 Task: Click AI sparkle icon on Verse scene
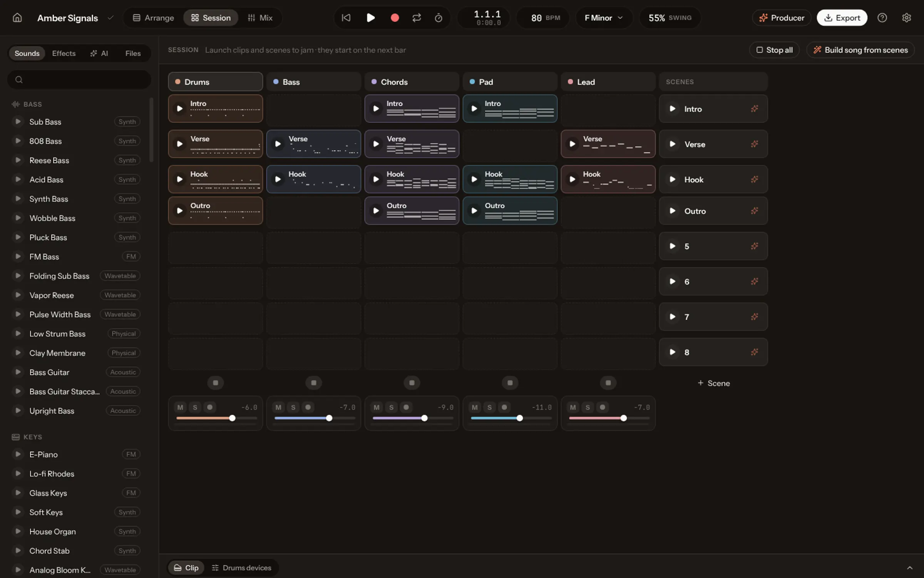(x=754, y=144)
